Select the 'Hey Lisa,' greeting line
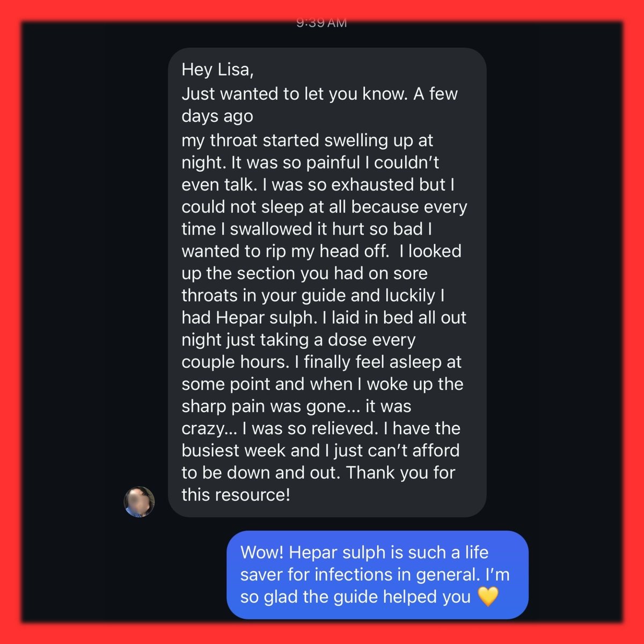644x644 pixels. [217, 70]
